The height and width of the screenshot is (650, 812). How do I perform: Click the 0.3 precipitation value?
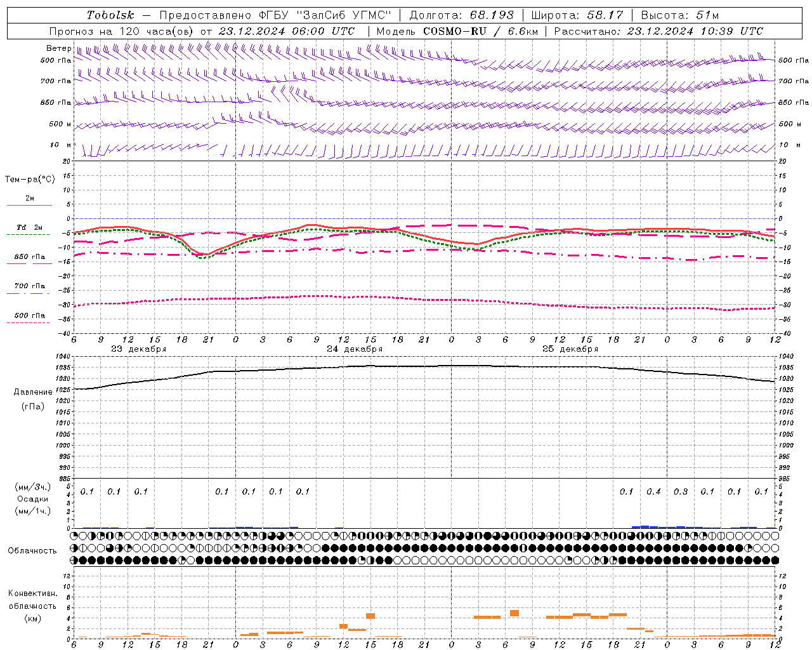pyautogui.click(x=681, y=491)
